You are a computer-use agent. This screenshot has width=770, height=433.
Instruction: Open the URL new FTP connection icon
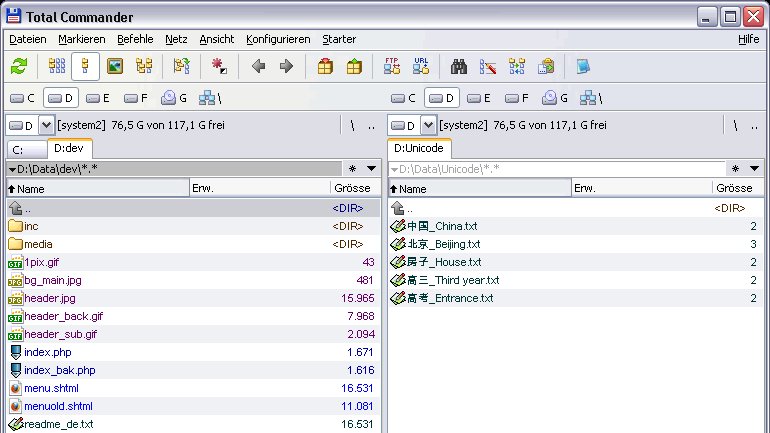tap(421, 66)
